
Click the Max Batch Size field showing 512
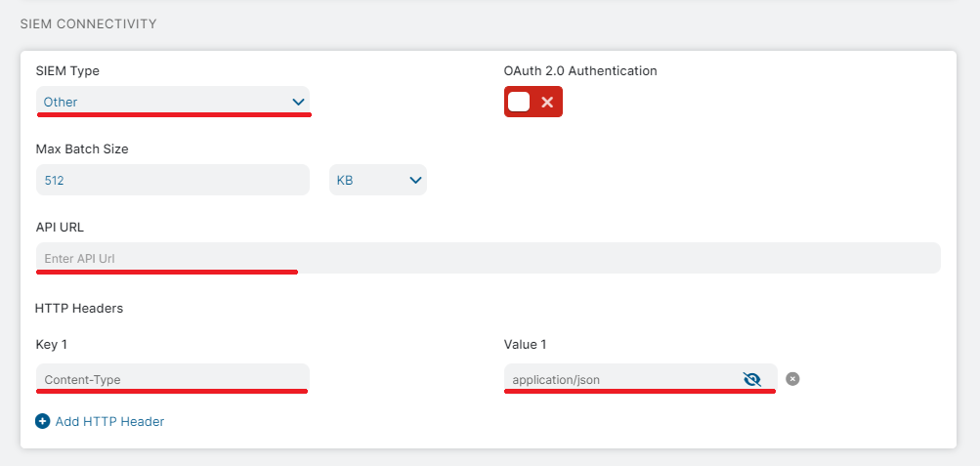coord(172,180)
